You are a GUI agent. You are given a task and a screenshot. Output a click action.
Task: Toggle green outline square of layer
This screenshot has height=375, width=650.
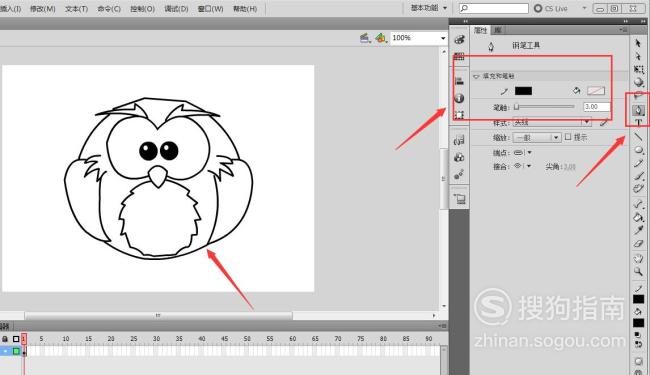tap(16, 351)
